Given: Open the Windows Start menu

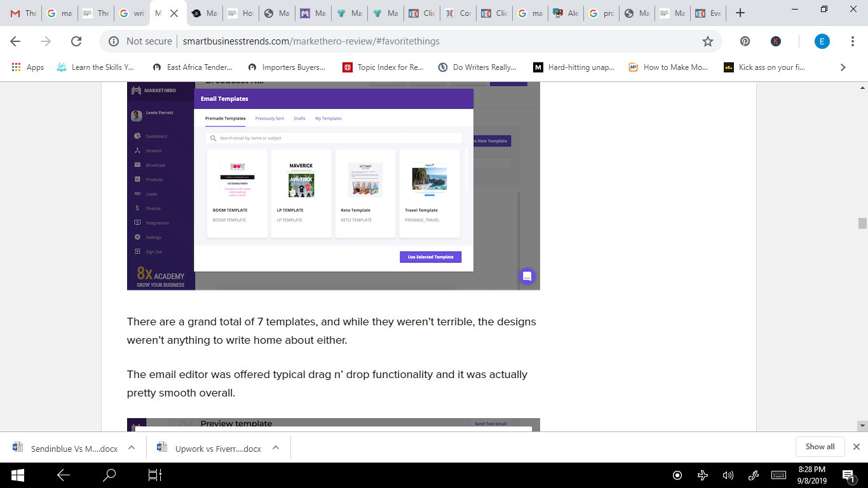Looking at the screenshot, I should [17, 475].
